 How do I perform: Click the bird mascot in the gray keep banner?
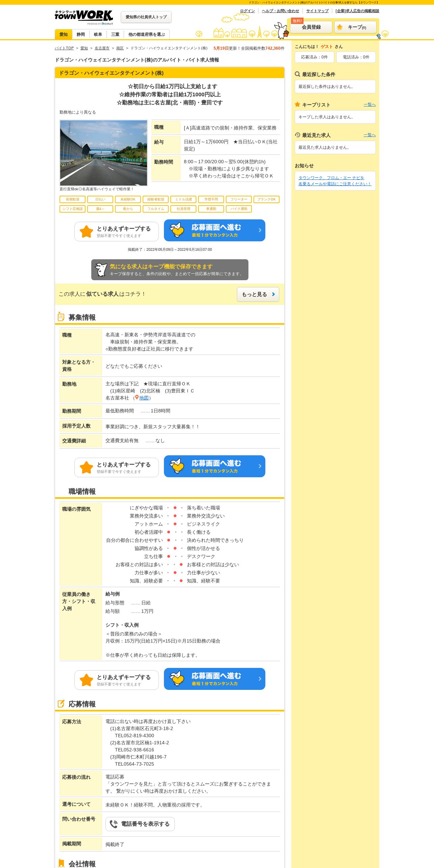tap(101, 270)
